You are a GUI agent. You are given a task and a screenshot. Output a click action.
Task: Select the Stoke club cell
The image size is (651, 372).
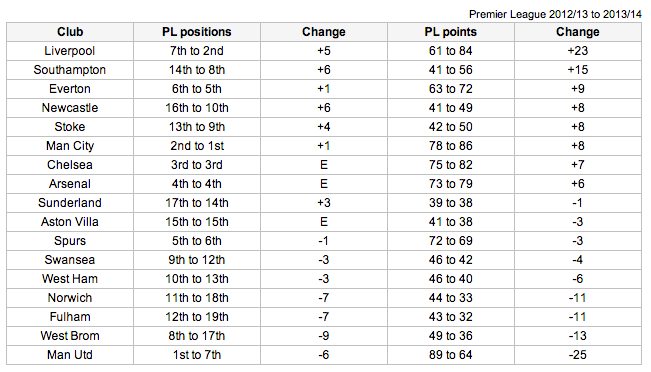(x=70, y=127)
